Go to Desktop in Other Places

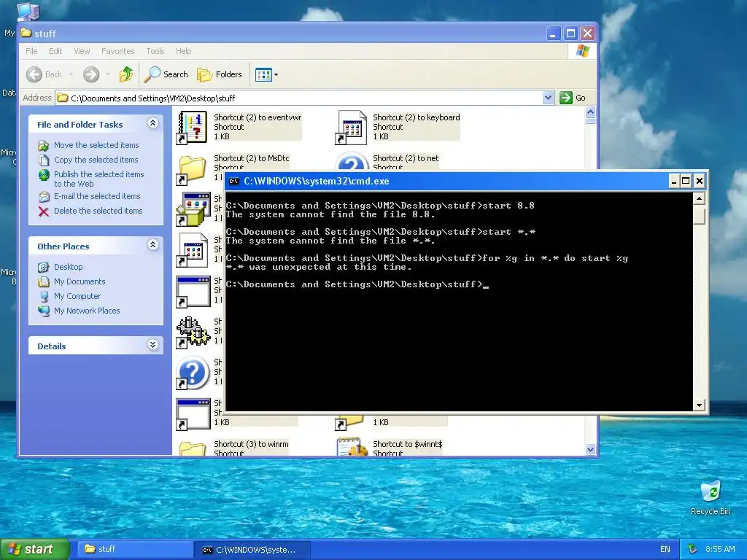(68, 267)
